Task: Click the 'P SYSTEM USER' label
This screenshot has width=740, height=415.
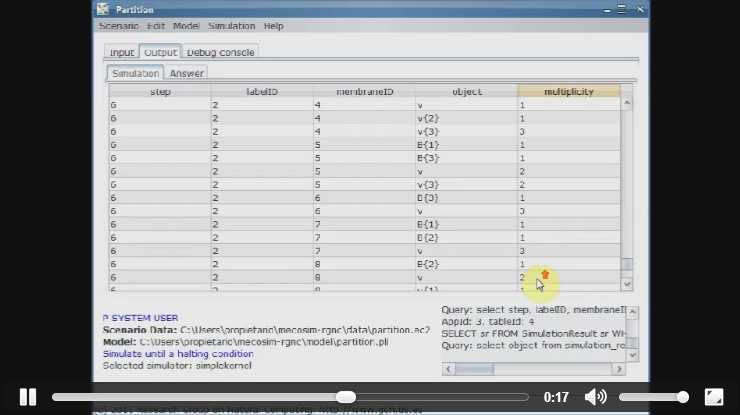Action: click(x=140, y=318)
